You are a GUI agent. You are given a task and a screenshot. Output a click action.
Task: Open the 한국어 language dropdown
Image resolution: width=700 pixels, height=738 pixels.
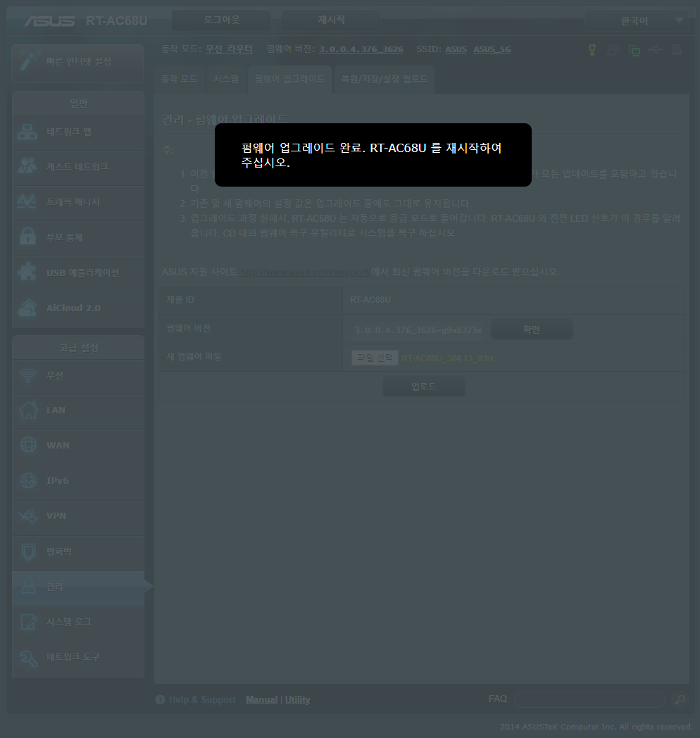(637, 21)
